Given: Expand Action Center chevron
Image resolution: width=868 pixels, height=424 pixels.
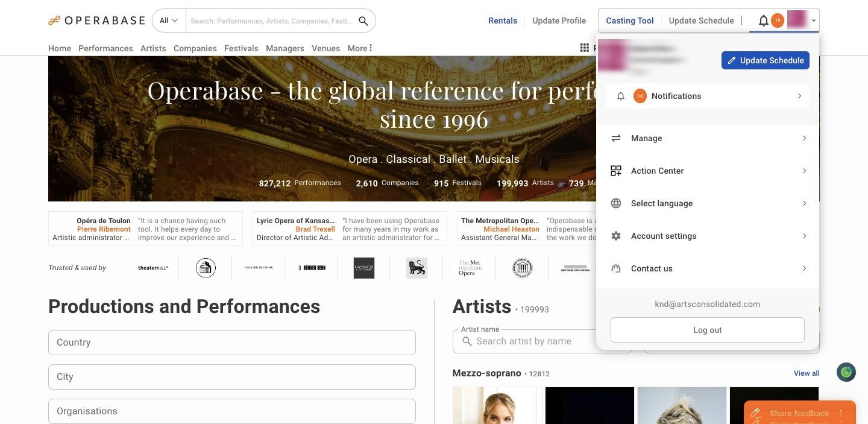Looking at the screenshot, I should pos(804,171).
